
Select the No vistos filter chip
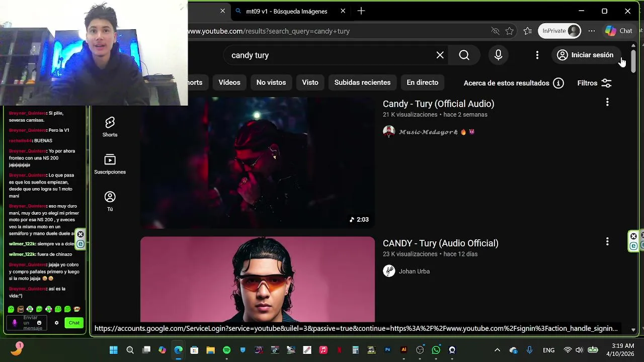point(271,82)
